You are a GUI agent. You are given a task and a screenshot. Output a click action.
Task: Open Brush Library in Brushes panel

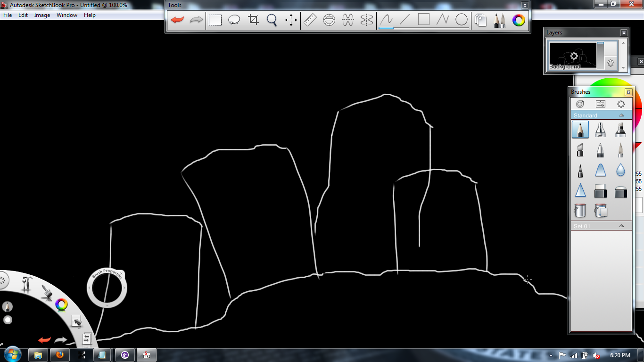pos(580,104)
